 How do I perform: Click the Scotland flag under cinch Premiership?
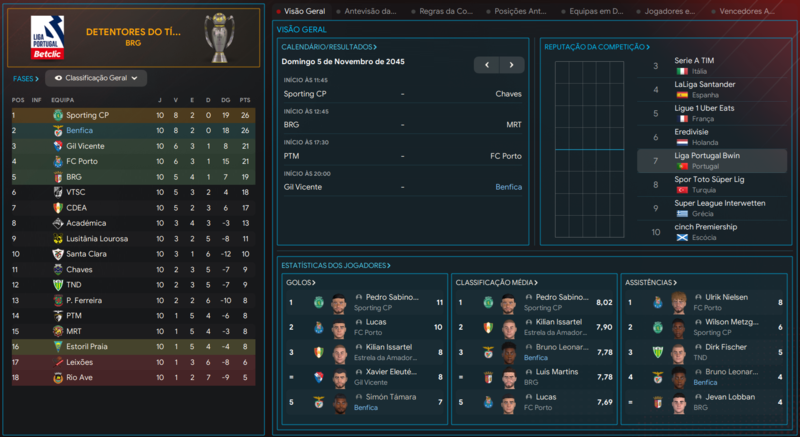(x=682, y=238)
